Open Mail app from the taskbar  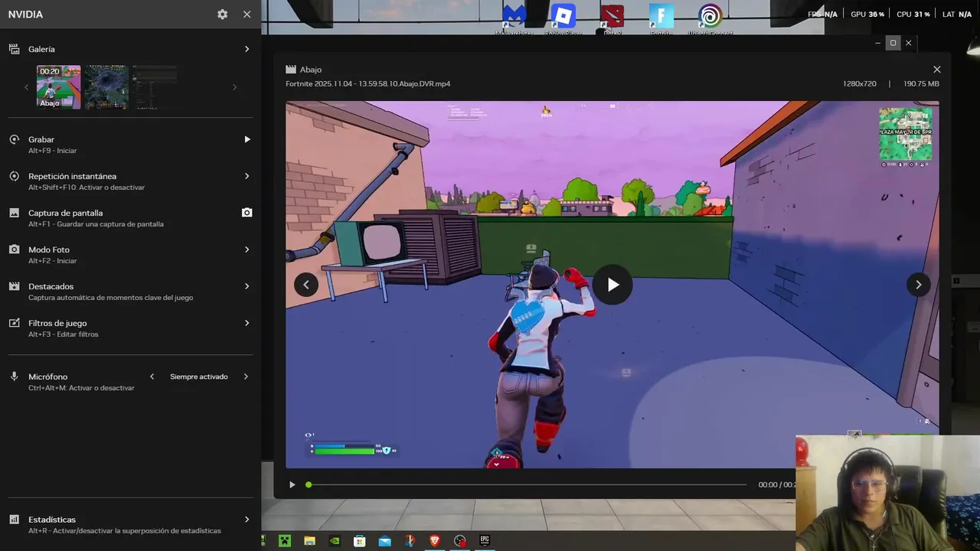(384, 540)
